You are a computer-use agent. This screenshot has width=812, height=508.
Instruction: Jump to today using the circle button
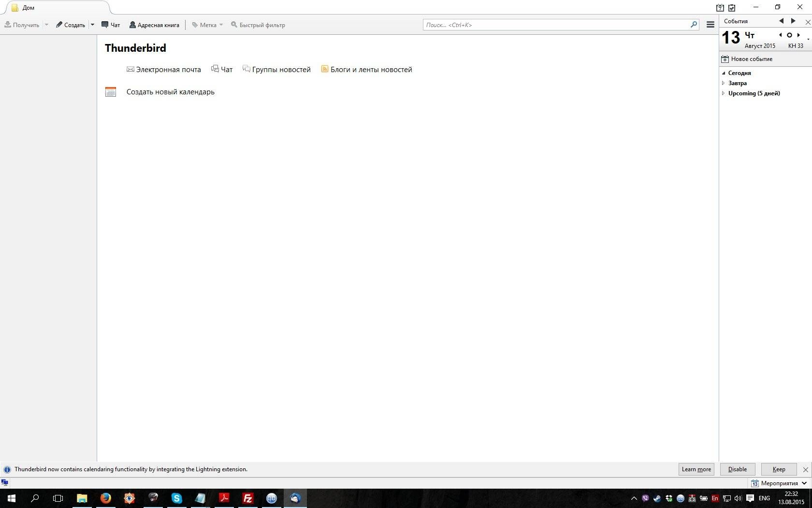789,35
